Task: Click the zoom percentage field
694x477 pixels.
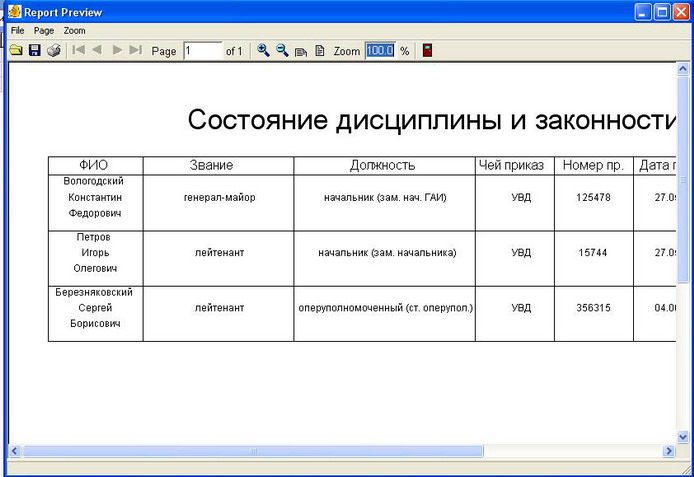Action: (380, 51)
